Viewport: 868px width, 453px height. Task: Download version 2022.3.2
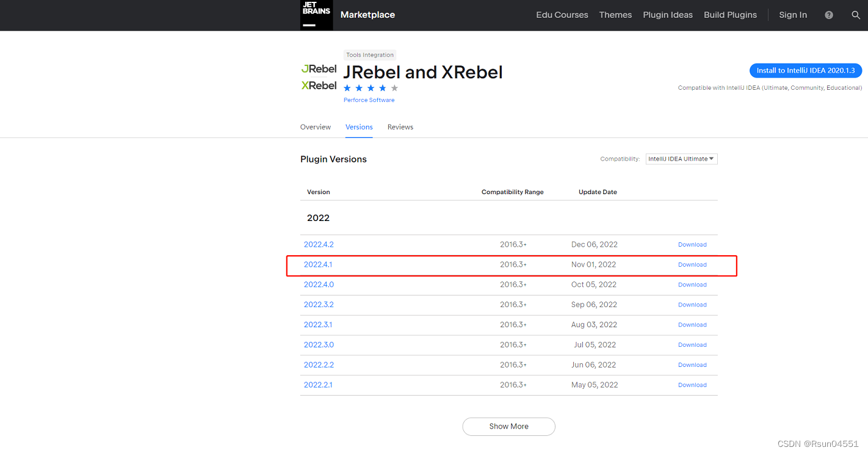pos(692,305)
